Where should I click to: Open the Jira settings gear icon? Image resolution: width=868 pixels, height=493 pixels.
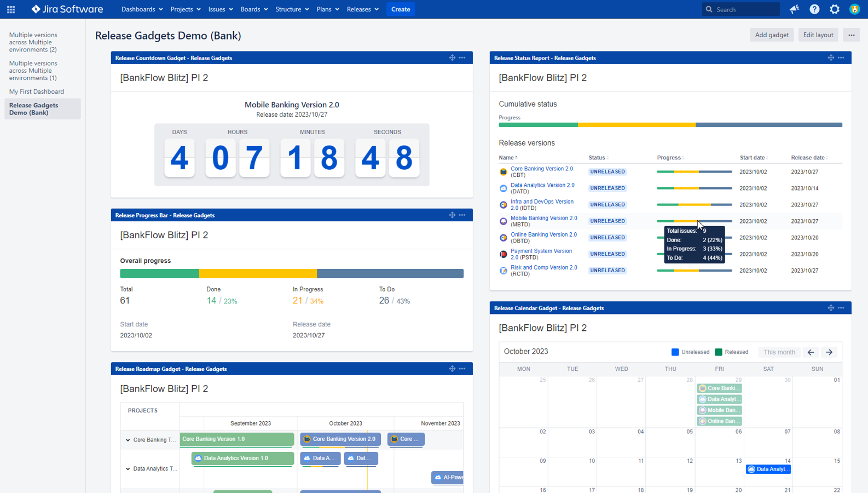tap(835, 9)
